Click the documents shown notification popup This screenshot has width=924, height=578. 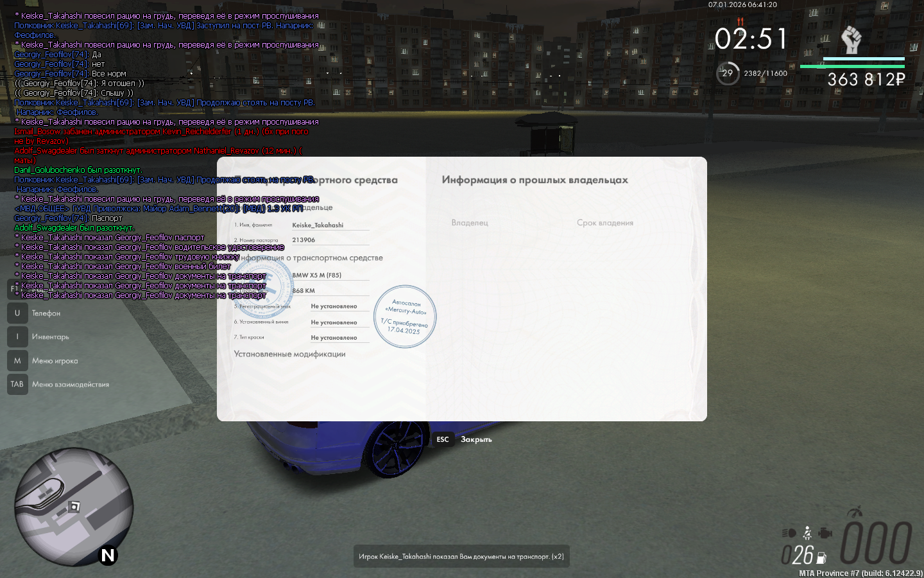pos(461,556)
